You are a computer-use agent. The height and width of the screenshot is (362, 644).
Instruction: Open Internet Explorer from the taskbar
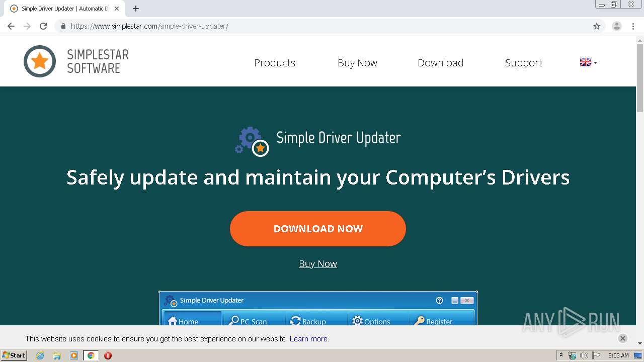click(40, 355)
